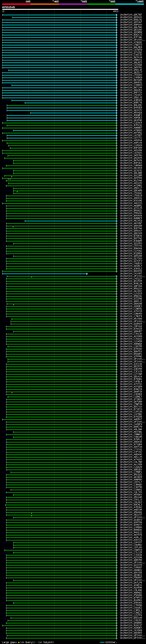The image size is (146, 644).
Task: Click the short cyan alignment bar for C4J0A7
Action: pyautogui.click(x=45, y=274)
